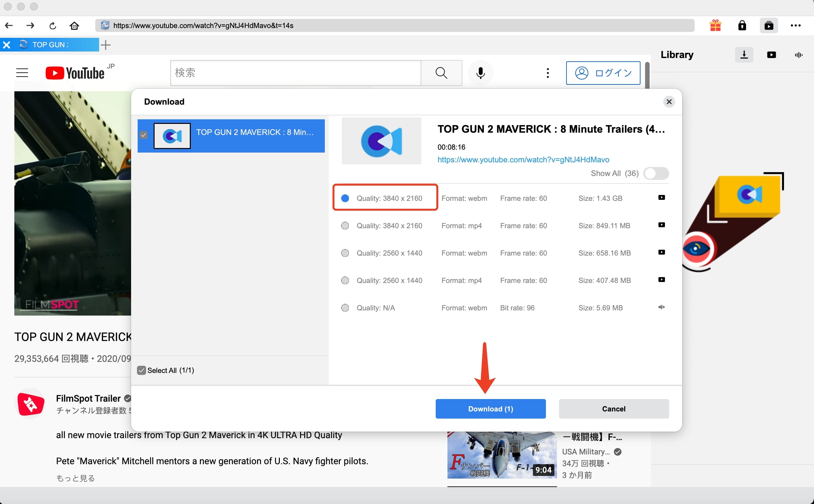Viewport: 814px width, 504px height.
Task: Check the Select All (1/1) checkbox
Action: click(x=142, y=370)
